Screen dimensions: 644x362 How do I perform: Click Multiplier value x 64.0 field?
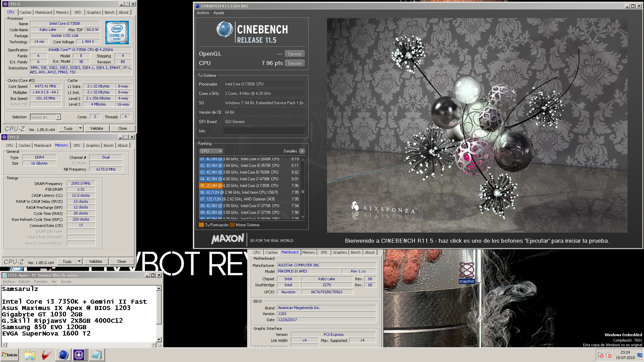[46, 92]
